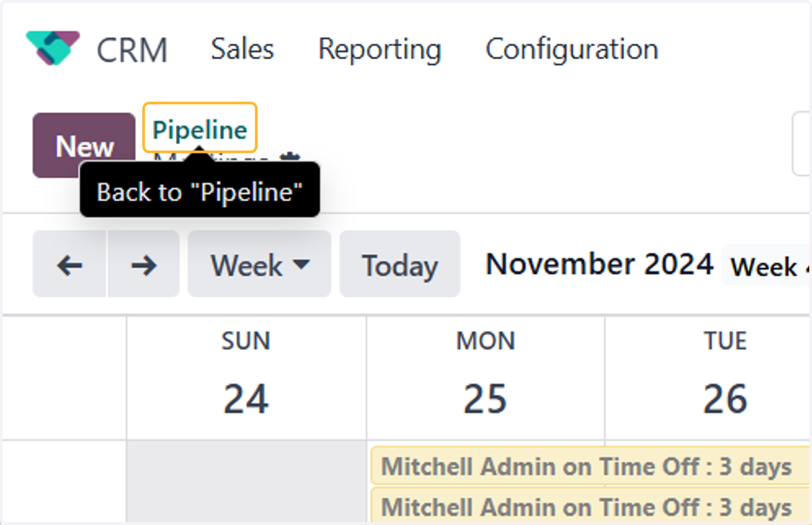The height and width of the screenshot is (525, 812).
Task: Open the Configuration menu
Action: [572, 49]
